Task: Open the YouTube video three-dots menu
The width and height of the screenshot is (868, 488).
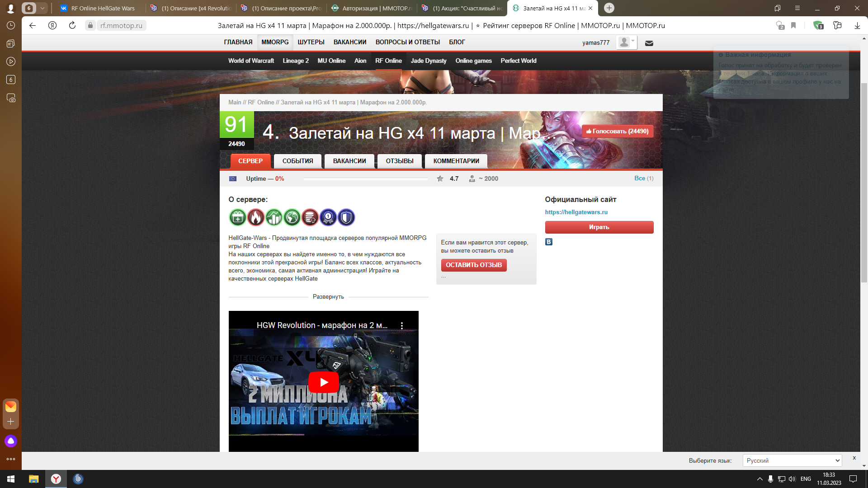Action: [401, 325]
